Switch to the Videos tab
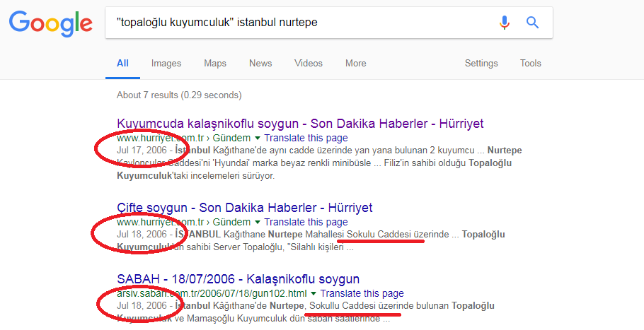This screenshot has height=330, width=644. tap(309, 63)
